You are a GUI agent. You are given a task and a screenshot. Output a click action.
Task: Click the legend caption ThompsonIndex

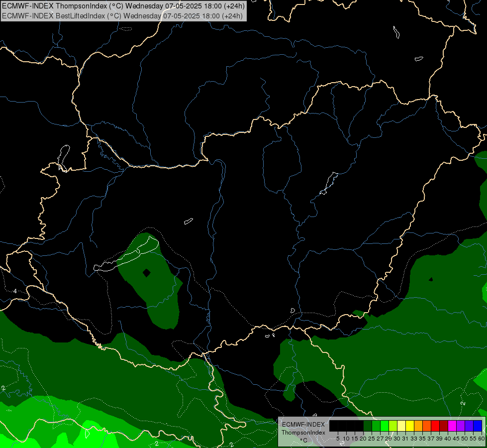(303, 433)
